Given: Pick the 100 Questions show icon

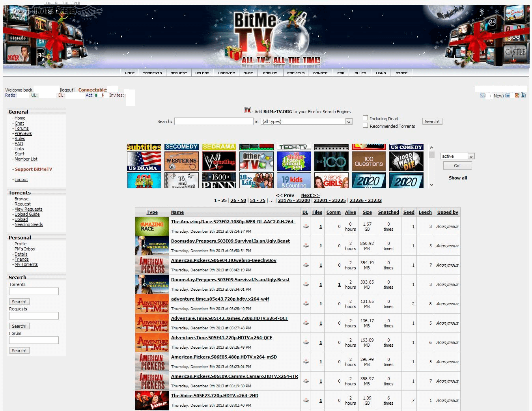Looking at the screenshot, I should coord(369,161).
